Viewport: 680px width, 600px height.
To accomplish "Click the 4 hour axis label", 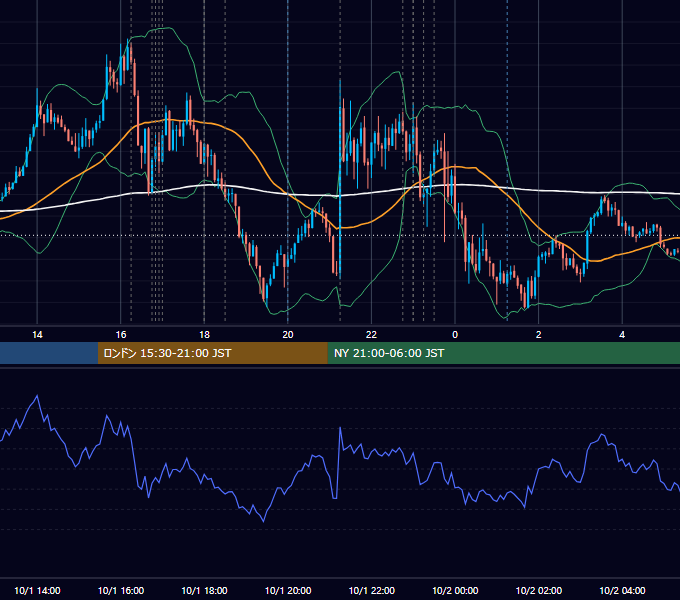I will 622,335.
